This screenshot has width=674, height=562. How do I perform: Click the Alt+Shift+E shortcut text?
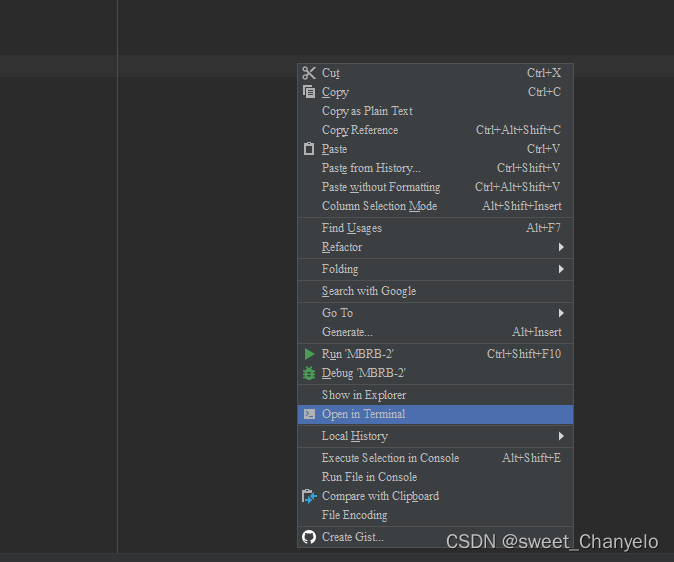(x=531, y=458)
